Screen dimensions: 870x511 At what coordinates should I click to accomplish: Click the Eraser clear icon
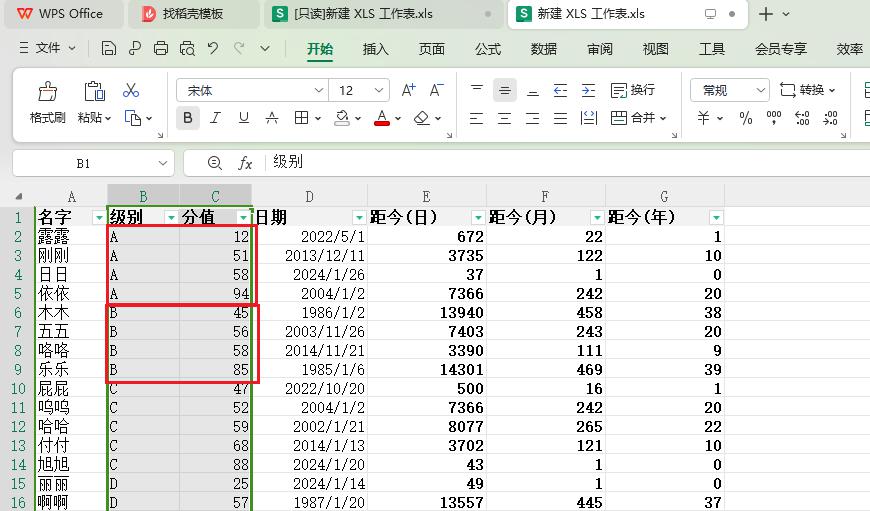422,118
